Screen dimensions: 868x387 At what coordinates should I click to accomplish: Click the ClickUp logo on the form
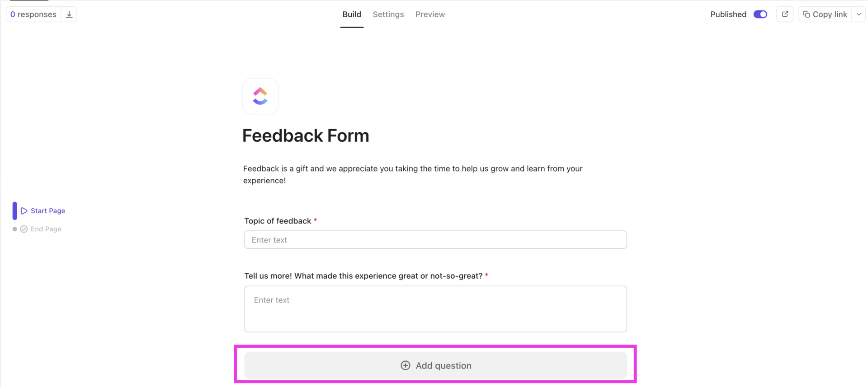pyautogui.click(x=260, y=96)
